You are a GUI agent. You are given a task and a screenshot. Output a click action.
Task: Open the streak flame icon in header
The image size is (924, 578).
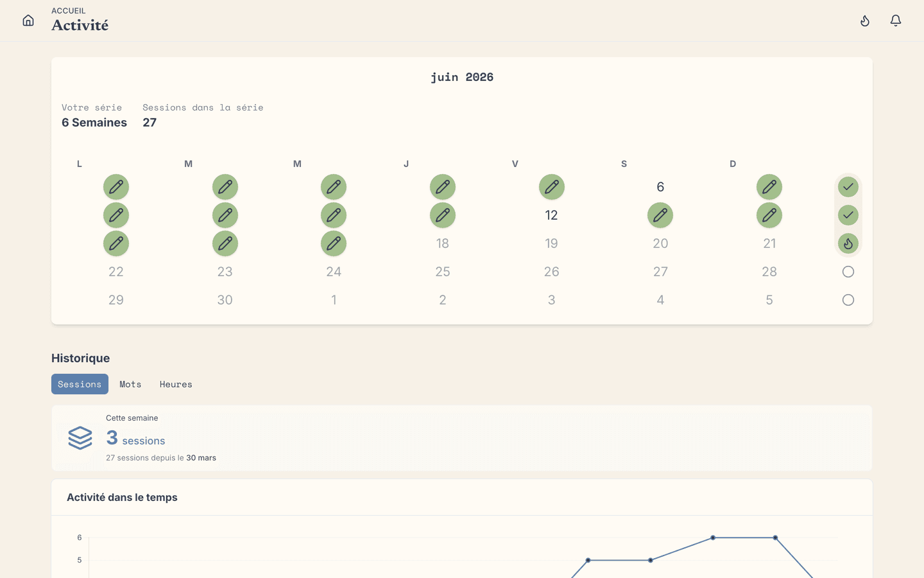865,21
